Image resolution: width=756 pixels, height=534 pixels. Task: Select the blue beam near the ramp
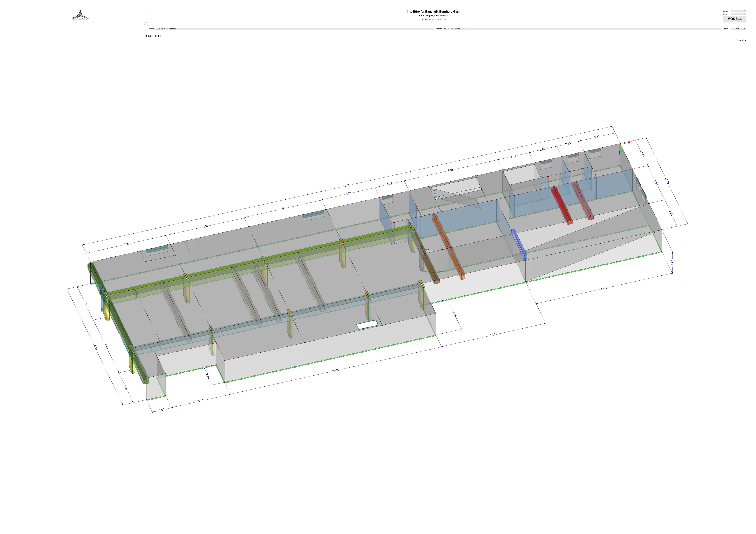tap(519, 244)
